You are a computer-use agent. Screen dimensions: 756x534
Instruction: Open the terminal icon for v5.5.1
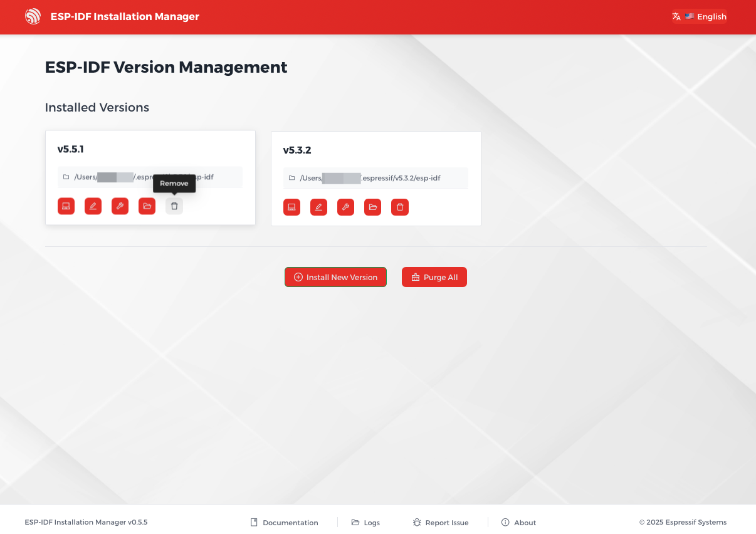point(66,206)
